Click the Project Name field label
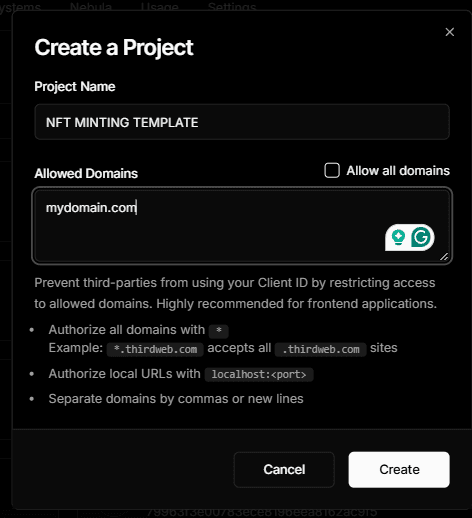 pyautogui.click(x=75, y=87)
